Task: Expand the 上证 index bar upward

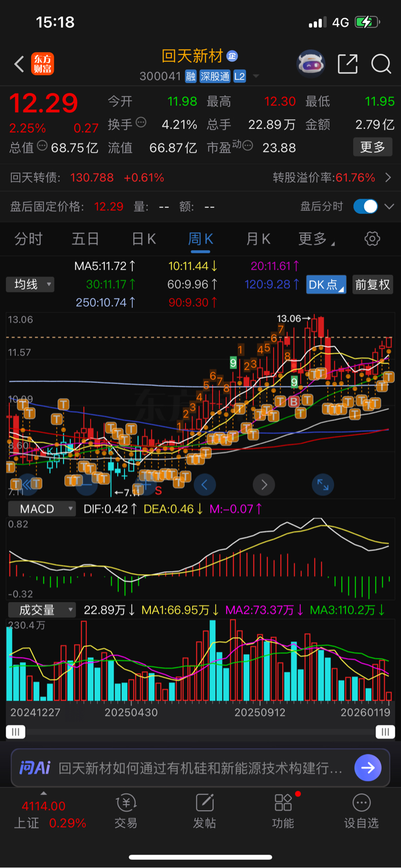Action: tap(43, 793)
